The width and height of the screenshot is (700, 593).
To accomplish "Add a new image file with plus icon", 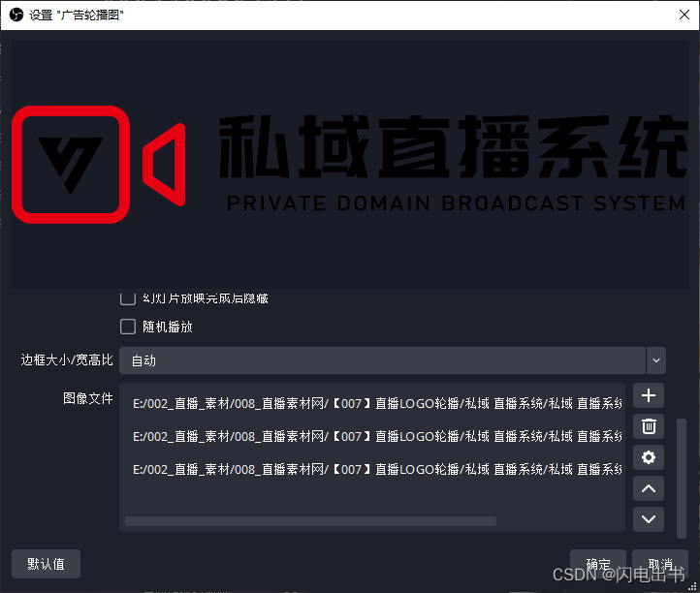I will pyautogui.click(x=649, y=395).
